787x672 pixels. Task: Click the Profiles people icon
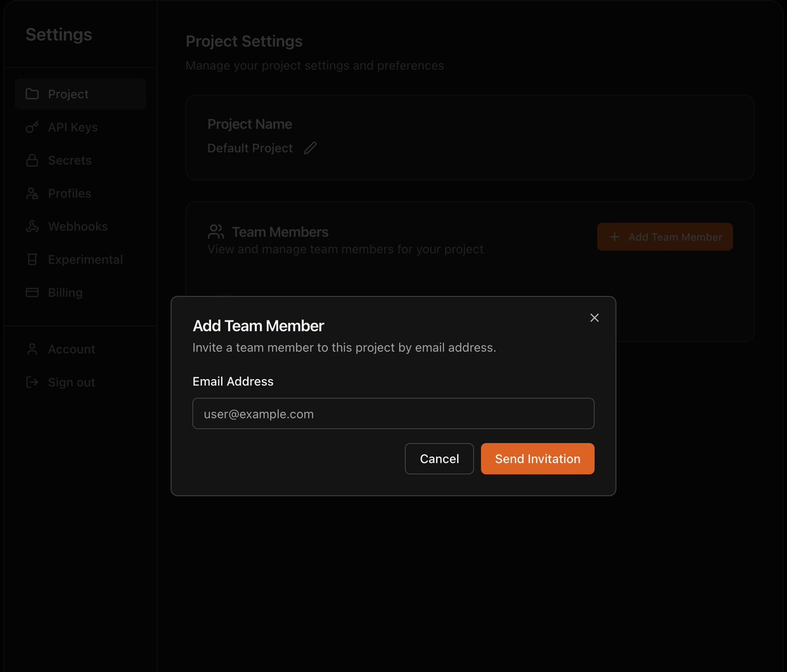32,193
